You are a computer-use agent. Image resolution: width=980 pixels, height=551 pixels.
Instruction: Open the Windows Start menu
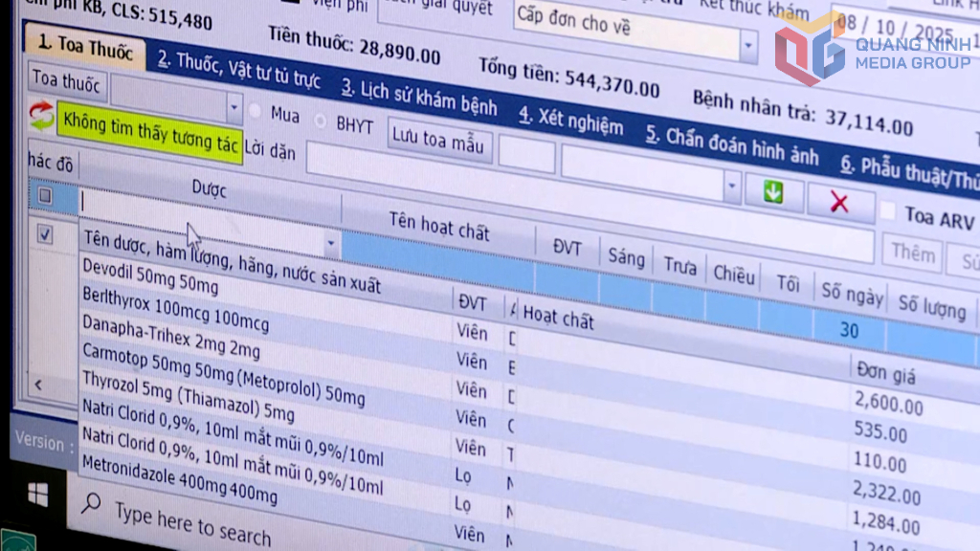pyautogui.click(x=37, y=494)
